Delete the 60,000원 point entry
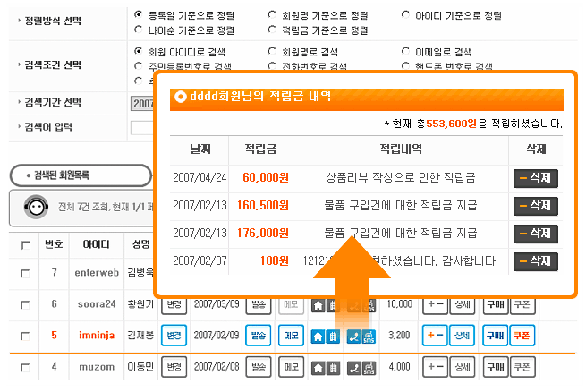 coord(536,178)
